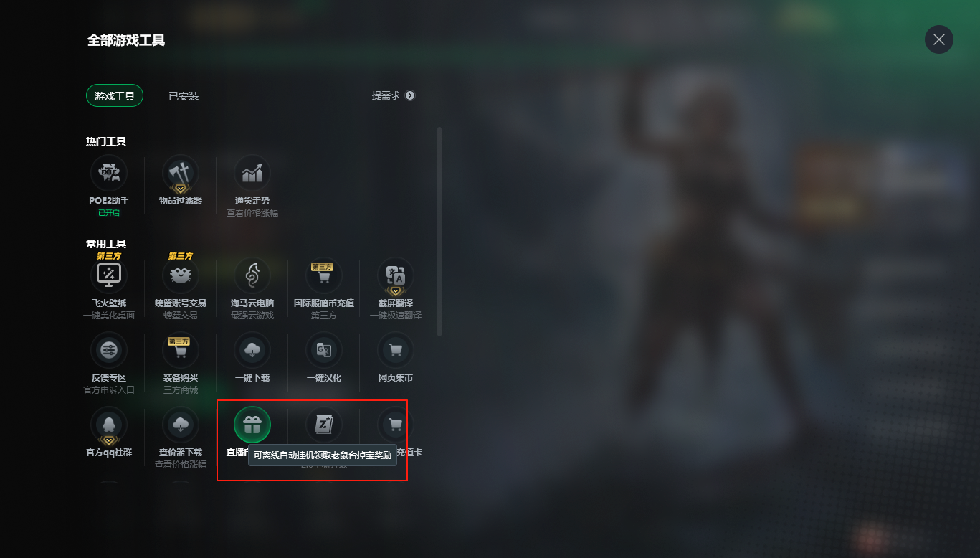The width and height of the screenshot is (980, 558).
Task: Launch the 飞火壁纸 wallpaper tool
Action: click(x=109, y=275)
